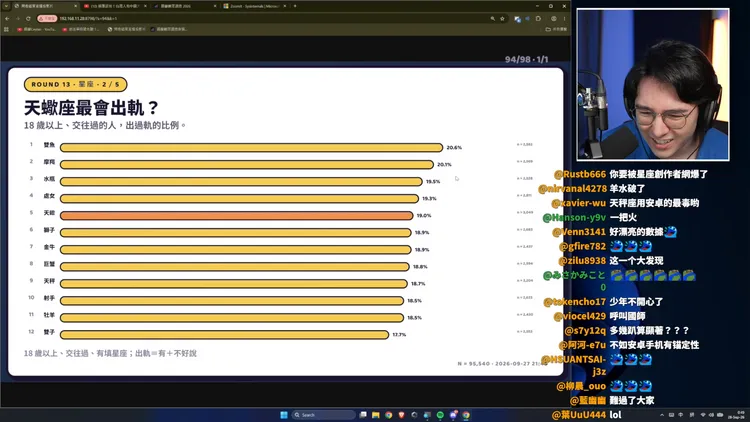Open the second YouTube bookmark in the bookmarks bar
Viewport: 750px width, 422px height.
81,29
